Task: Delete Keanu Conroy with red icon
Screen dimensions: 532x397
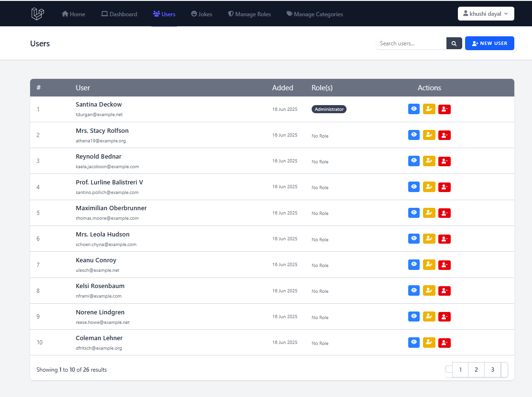Action: pos(445,265)
